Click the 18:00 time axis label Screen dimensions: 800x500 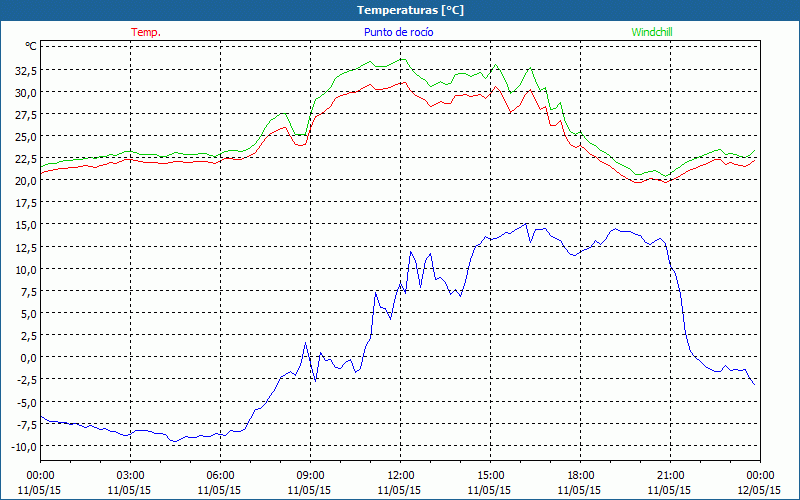pos(581,475)
